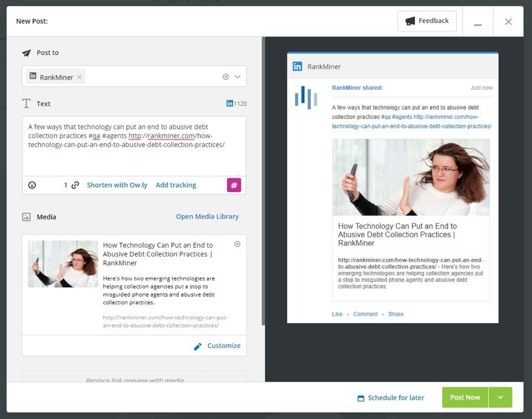Click into the post text area

[x=134, y=146]
